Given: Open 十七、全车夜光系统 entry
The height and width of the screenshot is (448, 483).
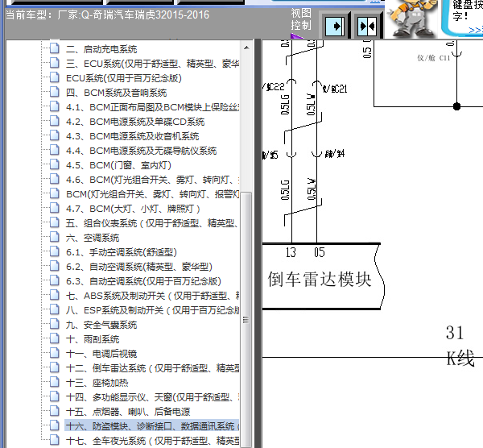Looking at the screenshot, I should [x=152, y=441].
